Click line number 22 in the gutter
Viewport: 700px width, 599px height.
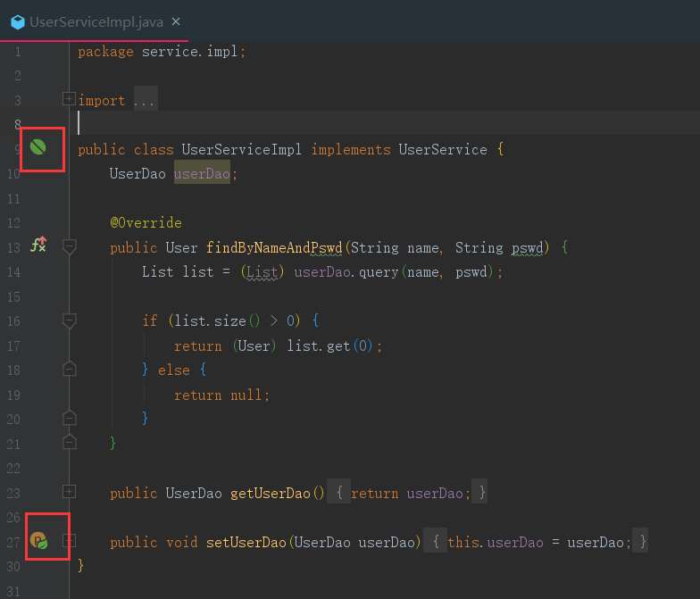pos(14,468)
